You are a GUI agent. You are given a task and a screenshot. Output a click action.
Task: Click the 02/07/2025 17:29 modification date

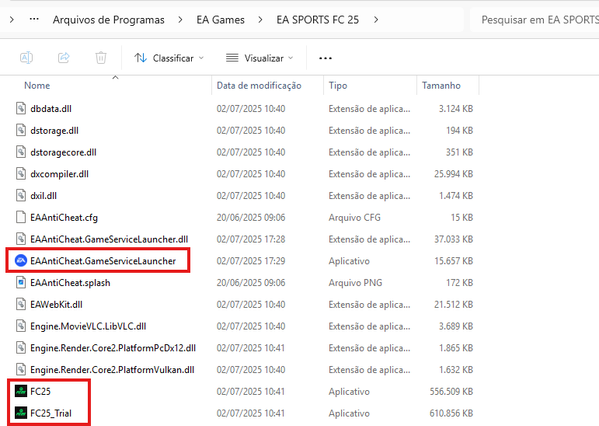tap(251, 261)
